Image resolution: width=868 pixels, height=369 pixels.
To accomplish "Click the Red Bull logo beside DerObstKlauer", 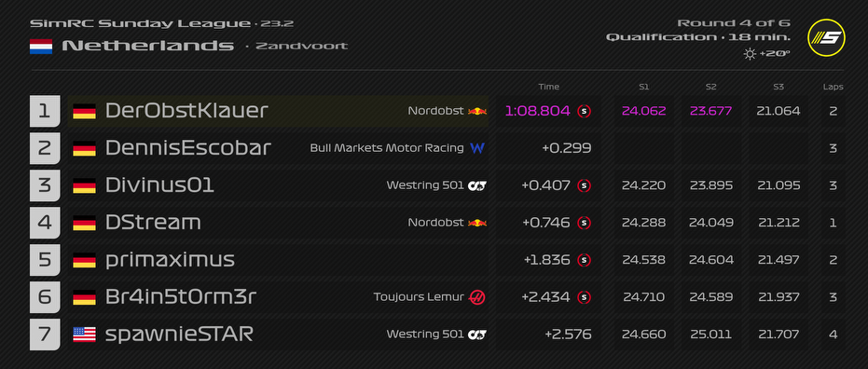I will click(477, 111).
